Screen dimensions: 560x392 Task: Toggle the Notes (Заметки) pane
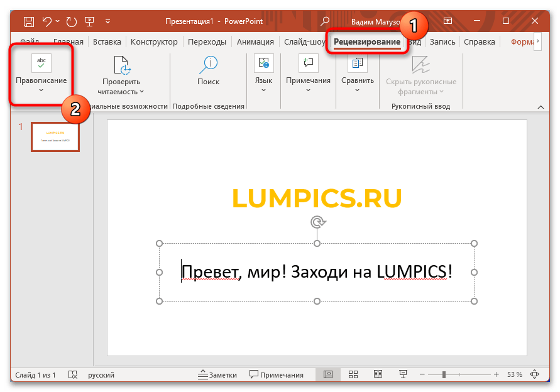tap(217, 375)
